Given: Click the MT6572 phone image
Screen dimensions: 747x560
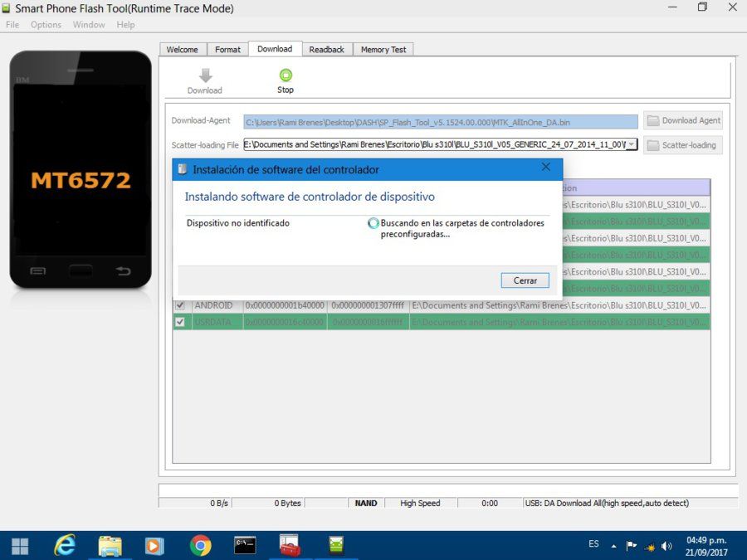Looking at the screenshot, I should (x=81, y=169).
